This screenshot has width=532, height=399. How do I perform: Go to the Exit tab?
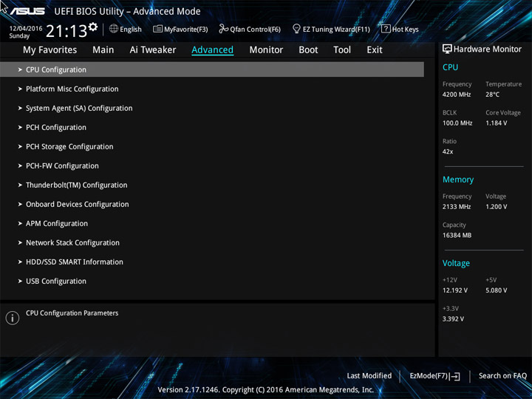[x=375, y=50]
